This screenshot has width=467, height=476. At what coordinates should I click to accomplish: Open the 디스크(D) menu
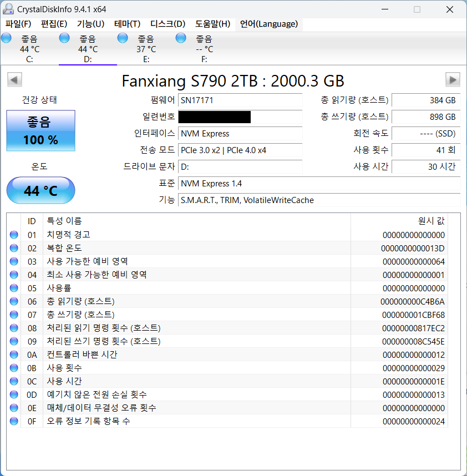(167, 24)
